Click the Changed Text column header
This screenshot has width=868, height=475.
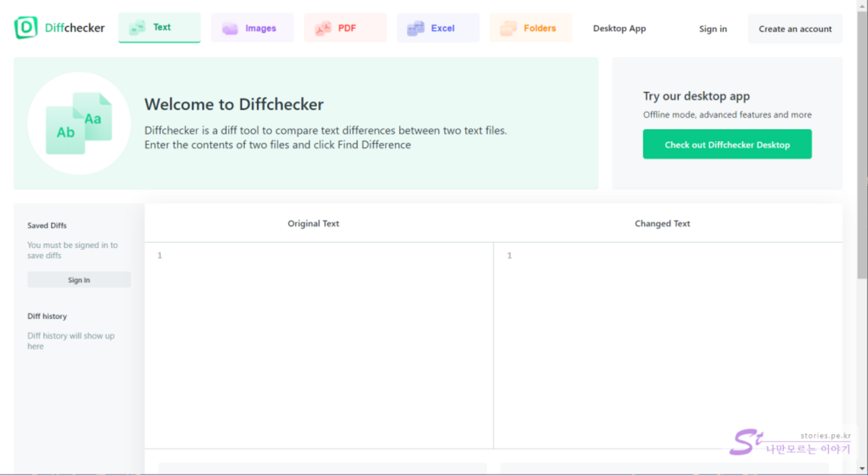[x=662, y=223]
